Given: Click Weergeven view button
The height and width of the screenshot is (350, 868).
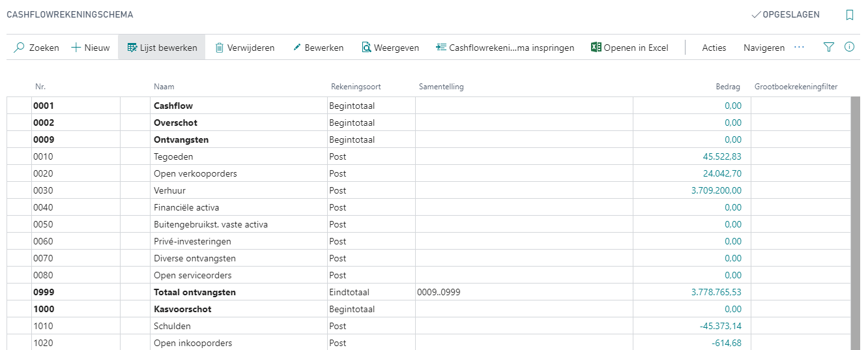Looking at the screenshot, I should coord(390,48).
